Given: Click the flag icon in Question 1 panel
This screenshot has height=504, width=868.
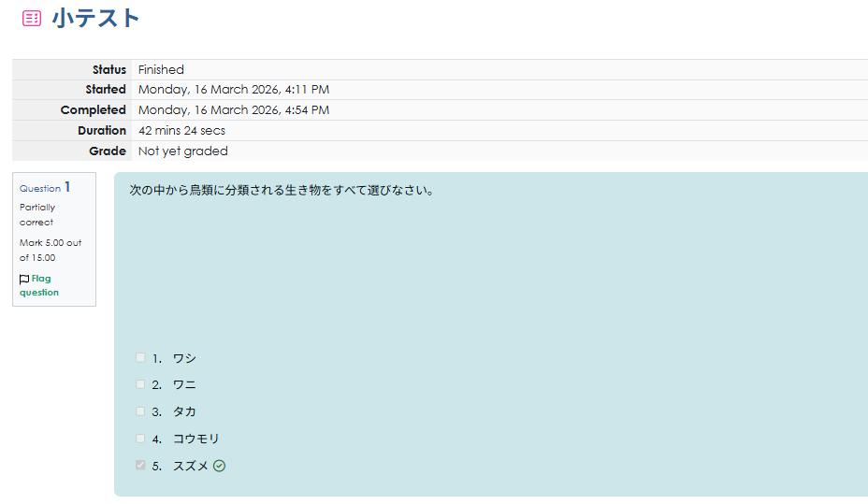Looking at the screenshot, I should click(24, 279).
